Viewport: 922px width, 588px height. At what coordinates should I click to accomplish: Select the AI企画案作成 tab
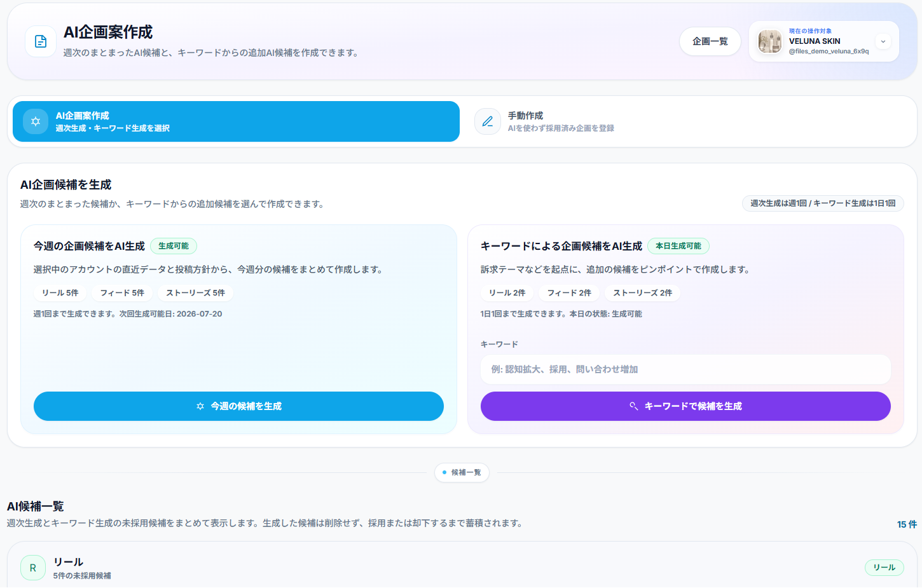(x=236, y=121)
